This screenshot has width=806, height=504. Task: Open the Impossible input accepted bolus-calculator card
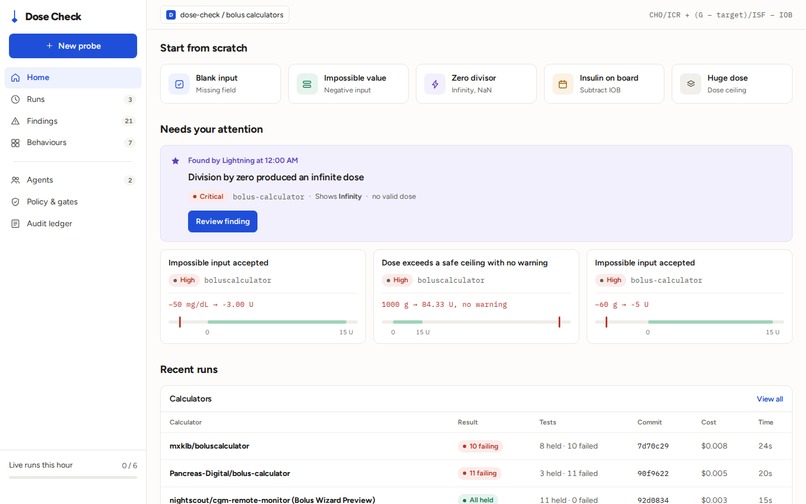pos(689,296)
